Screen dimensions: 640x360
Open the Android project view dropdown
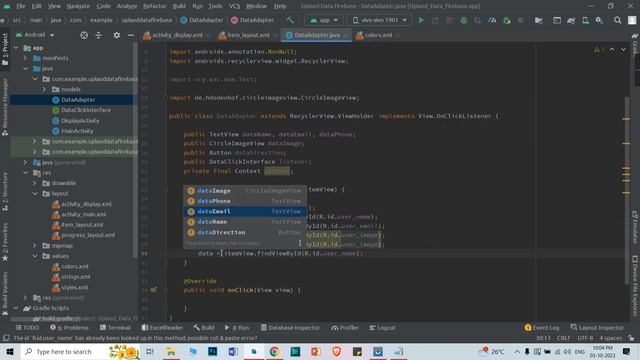coord(35,35)
